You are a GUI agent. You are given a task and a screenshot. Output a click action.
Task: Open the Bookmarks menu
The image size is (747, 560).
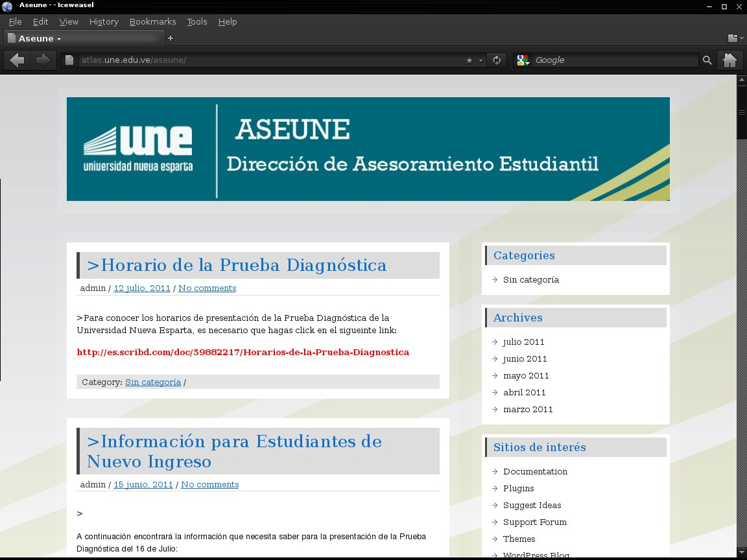point(152,21)
